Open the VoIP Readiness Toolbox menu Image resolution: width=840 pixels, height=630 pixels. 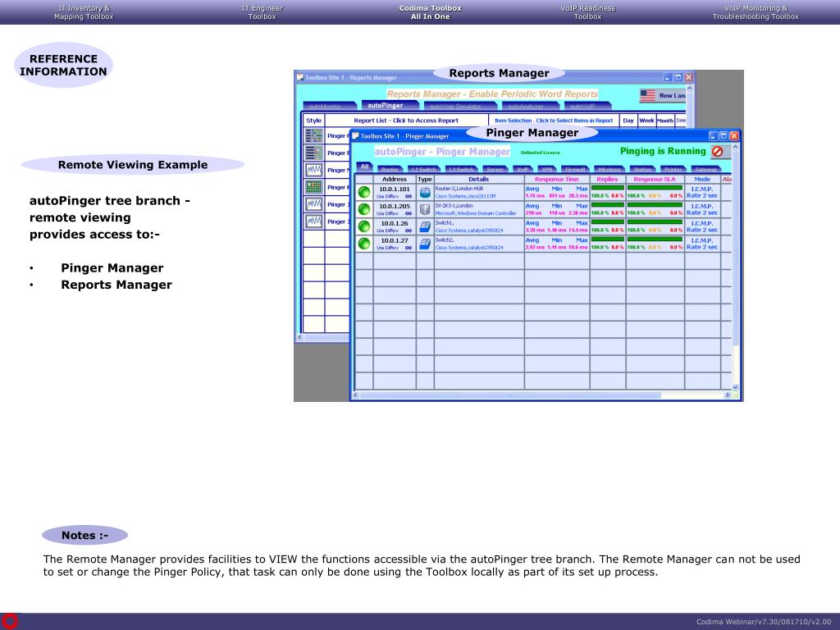click(587, 12)
